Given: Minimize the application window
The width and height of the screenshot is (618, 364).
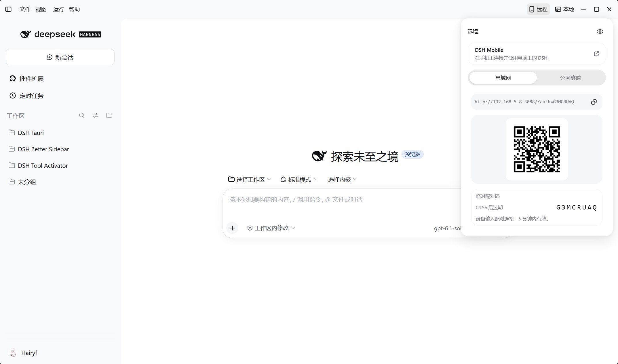Looking at the screenshot, I should point(583,9).
